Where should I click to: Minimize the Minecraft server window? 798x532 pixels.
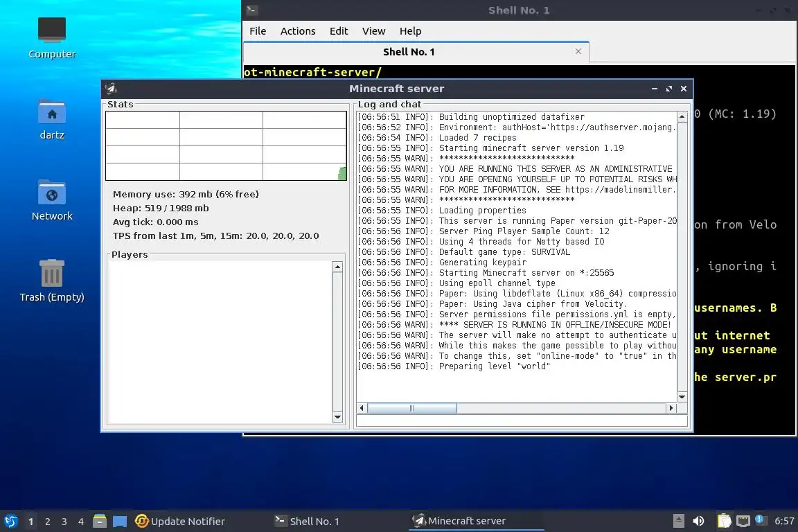pos(655,89)
